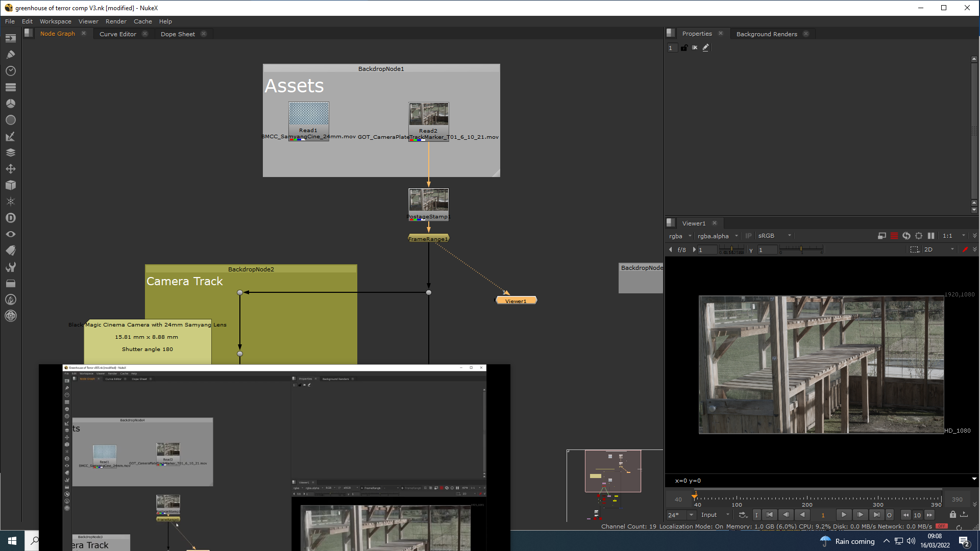Open the rgba channel dropdown
The width and height of the screenshot is (980, 551).
point(680,236)
